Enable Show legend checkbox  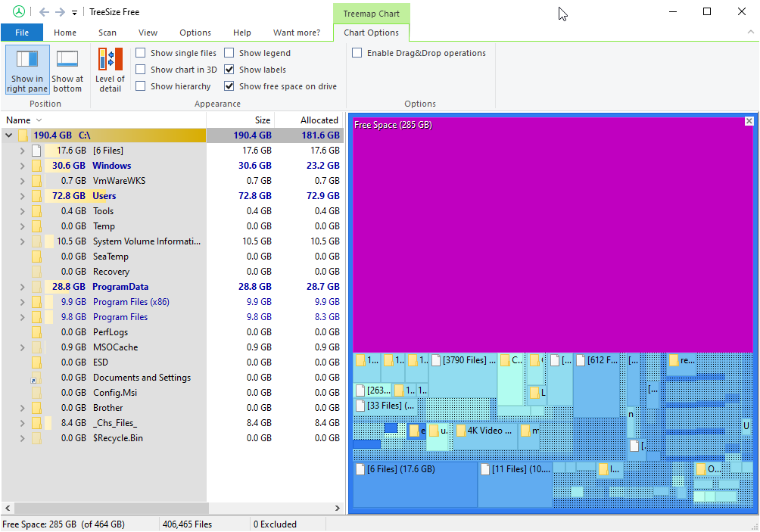229,53
